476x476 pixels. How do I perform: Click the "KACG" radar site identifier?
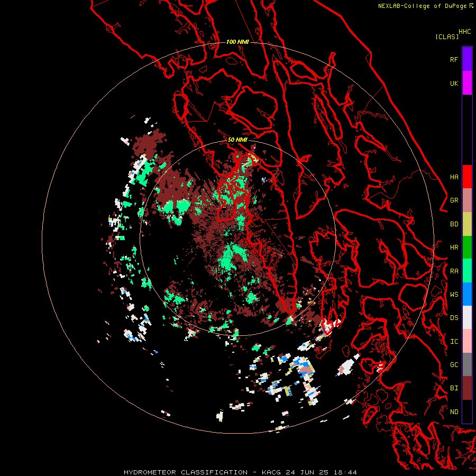(x=271, y=472)
